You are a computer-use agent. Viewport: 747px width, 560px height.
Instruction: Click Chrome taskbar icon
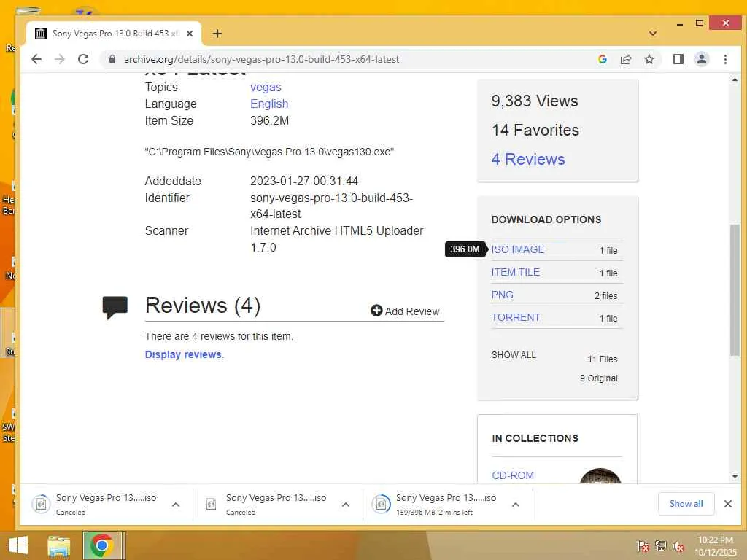[102, 545]
